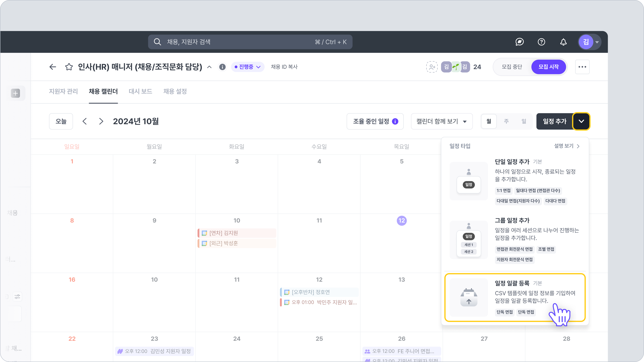Click the job info circle icon
The image size is (644, 362).
(222, 67)
